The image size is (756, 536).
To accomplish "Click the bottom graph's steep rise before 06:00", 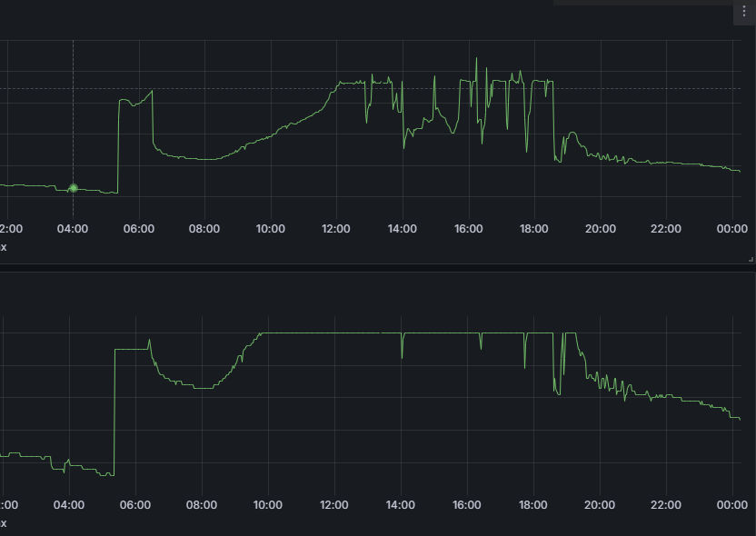I will point(114,409).
